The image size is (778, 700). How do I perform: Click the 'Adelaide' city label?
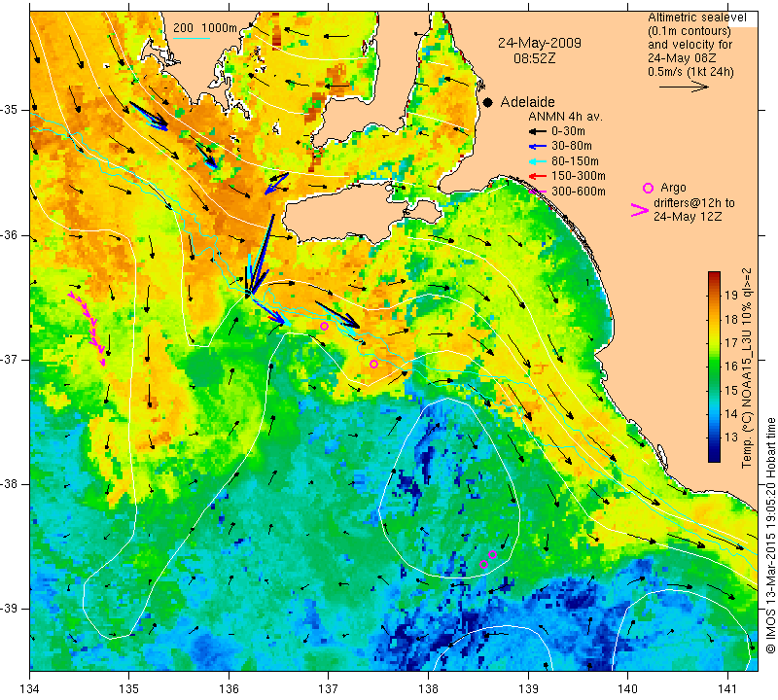(527, 102)
